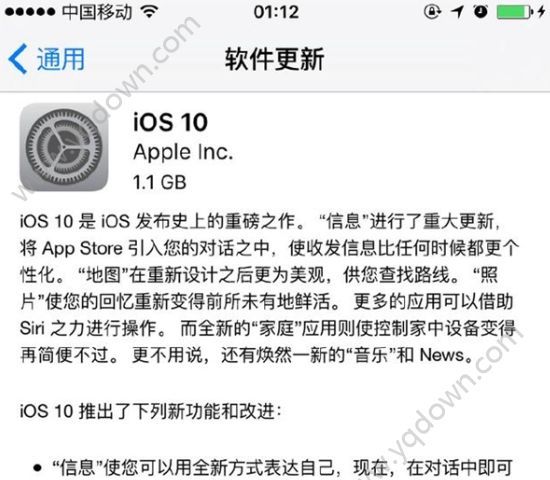Tap the cellular signal dots

pos(30,12)
